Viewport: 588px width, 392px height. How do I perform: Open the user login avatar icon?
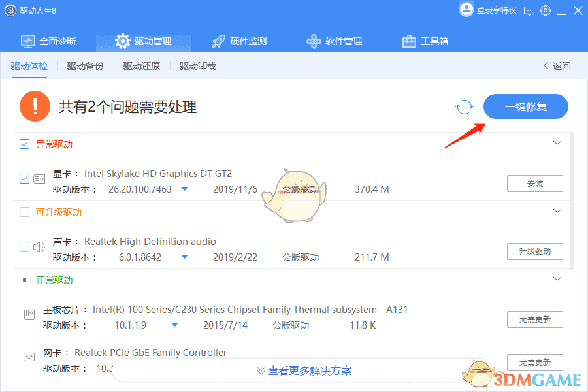point(466,9)
